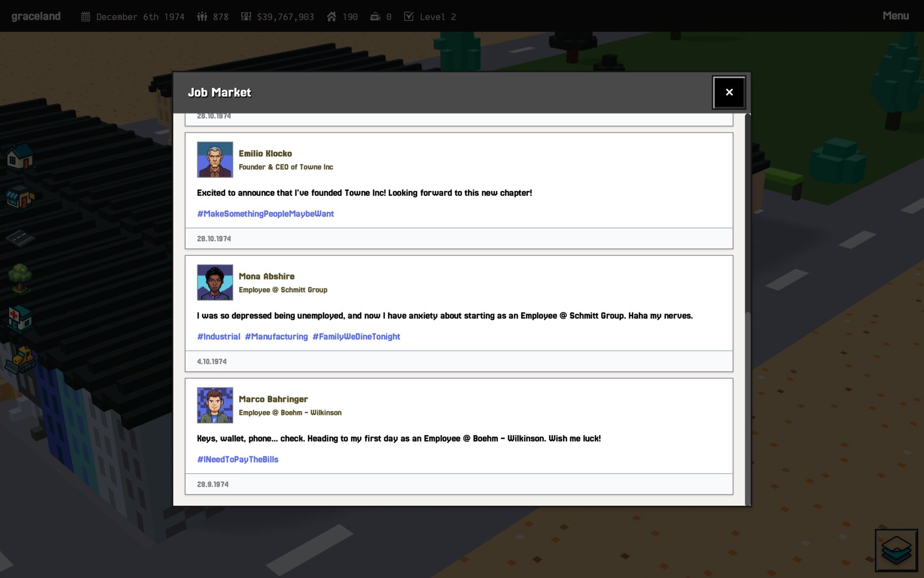The image size is (924, 578).
Task: Click the 28.9.1974 post date
Action: 212,484
